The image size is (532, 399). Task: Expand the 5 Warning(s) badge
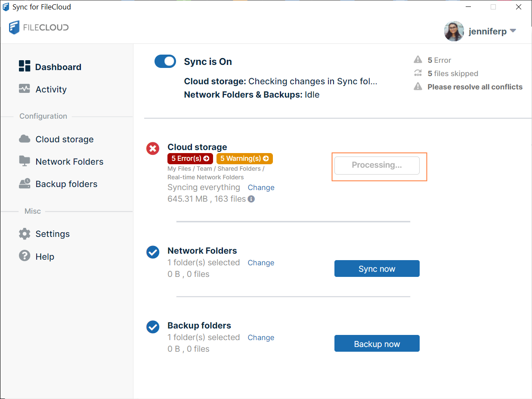pyautogui.click(x=244, y=159)
